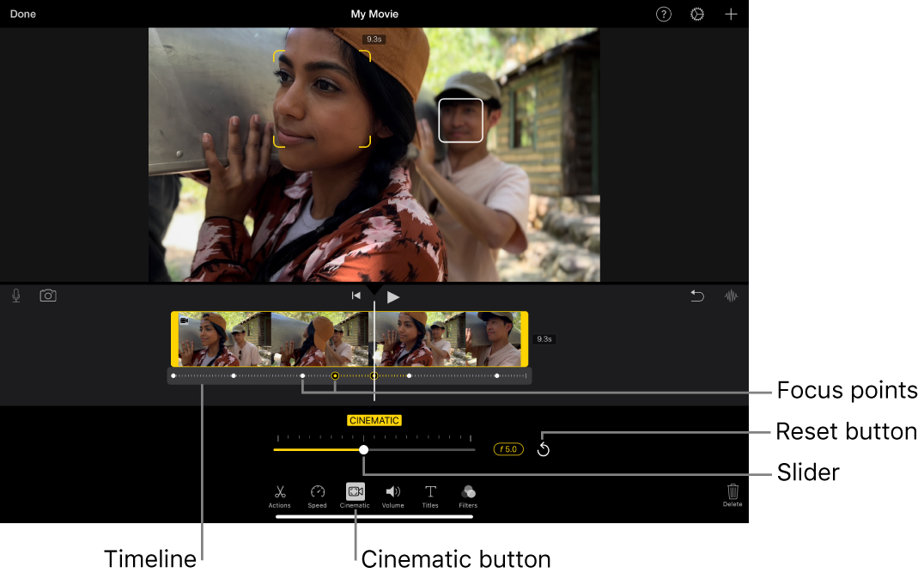
Task: Click the My Movie project title
Action: 374,14
